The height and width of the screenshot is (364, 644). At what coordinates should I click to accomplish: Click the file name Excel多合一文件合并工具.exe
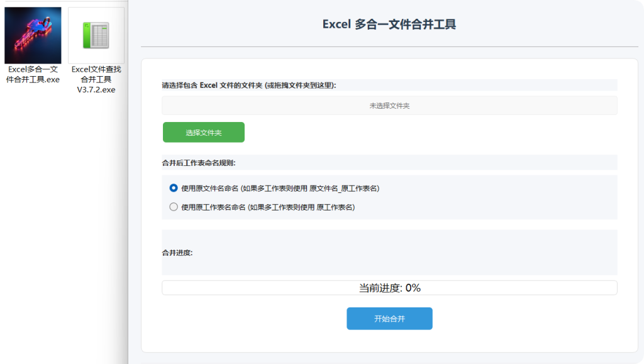pos(33,74)
